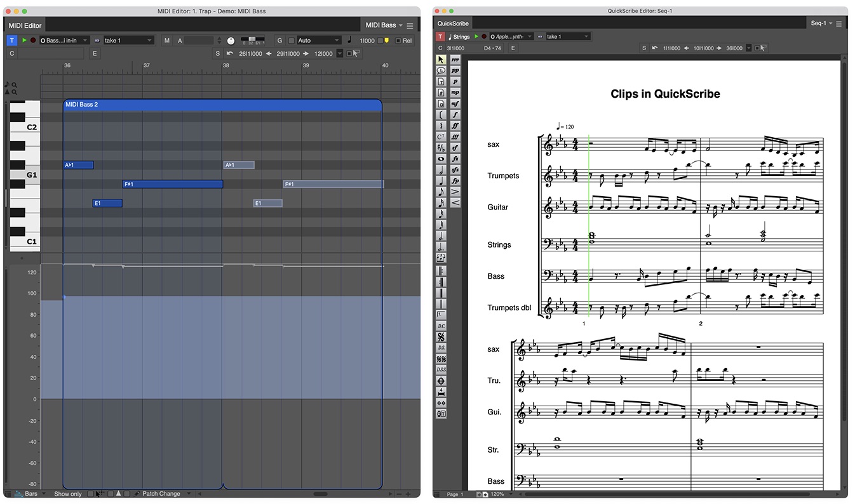Click the F#1 note in MIDI Bass 2 clip
Viewport: 855px width, 504px height.
point(172,184)
